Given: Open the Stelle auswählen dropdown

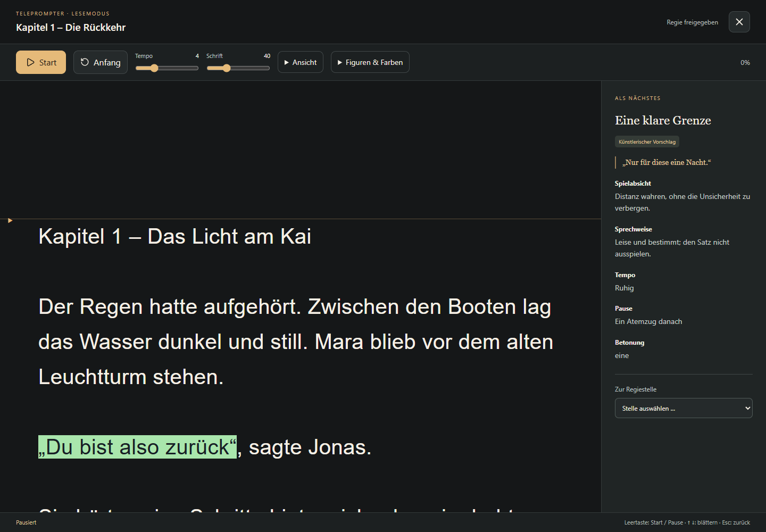Looking at the screenshot, I should click(684, 408).
